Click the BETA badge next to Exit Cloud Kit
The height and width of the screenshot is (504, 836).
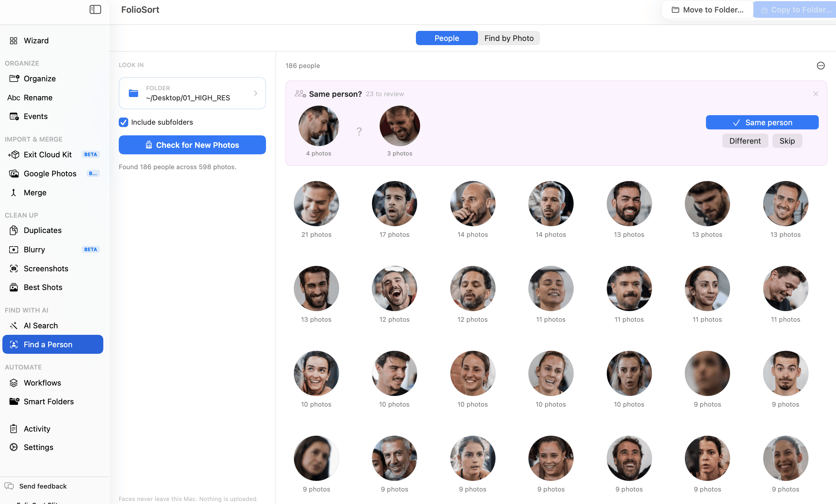91,155
